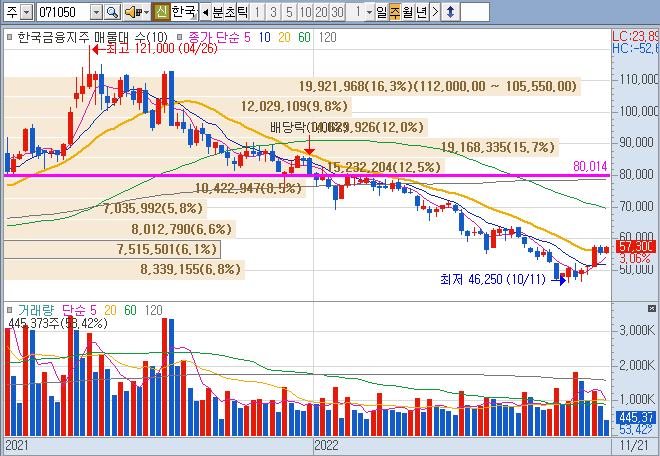Select interval preset 5
The height and width of the screenshot is (456, 660).
click(289, 12)
